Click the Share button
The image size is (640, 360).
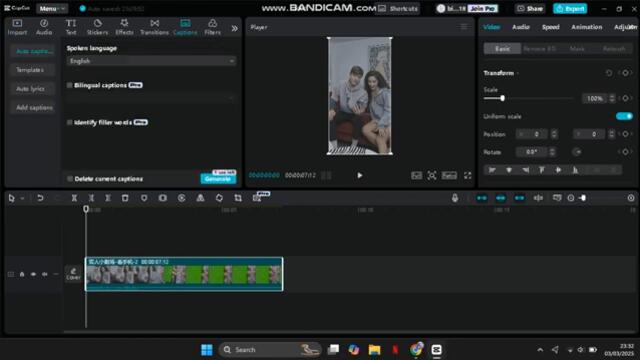pos(530,9)
